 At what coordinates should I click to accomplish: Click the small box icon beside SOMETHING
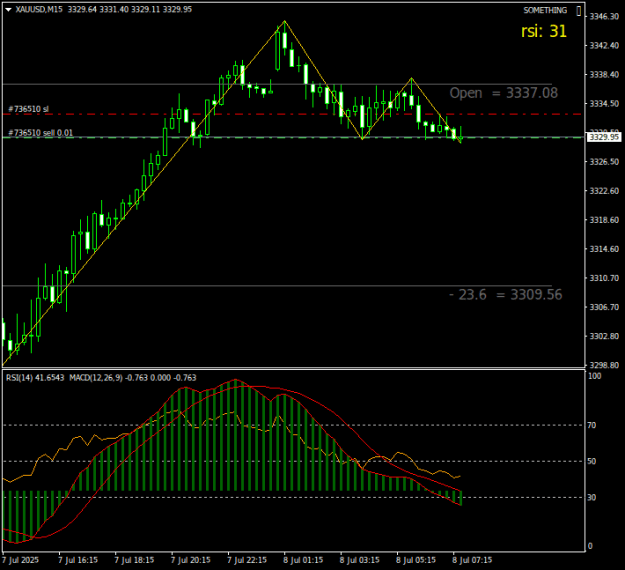[x=579, y=11]
